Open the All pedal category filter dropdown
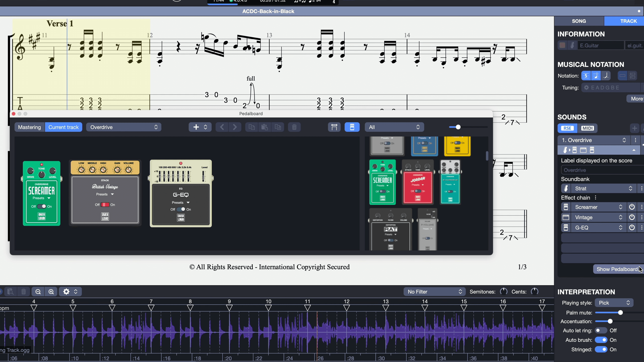The height and width of the screenshot is (362, 644). point(394,127)
